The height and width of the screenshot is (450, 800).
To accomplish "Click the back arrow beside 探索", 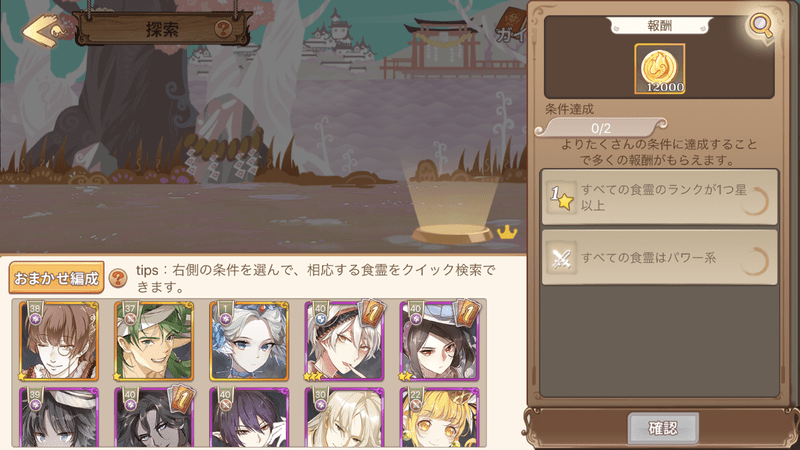I will [x=44, y=31].
